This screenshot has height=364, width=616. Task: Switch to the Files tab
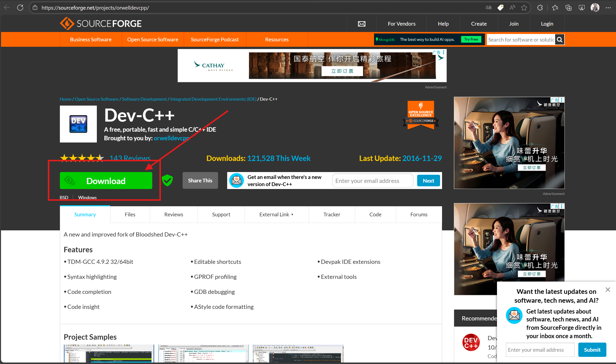coord(130,215)
